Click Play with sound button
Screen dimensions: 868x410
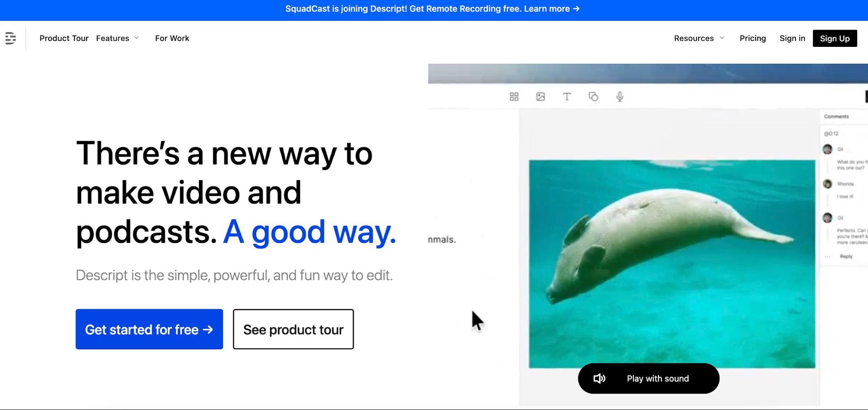point(648,378)
